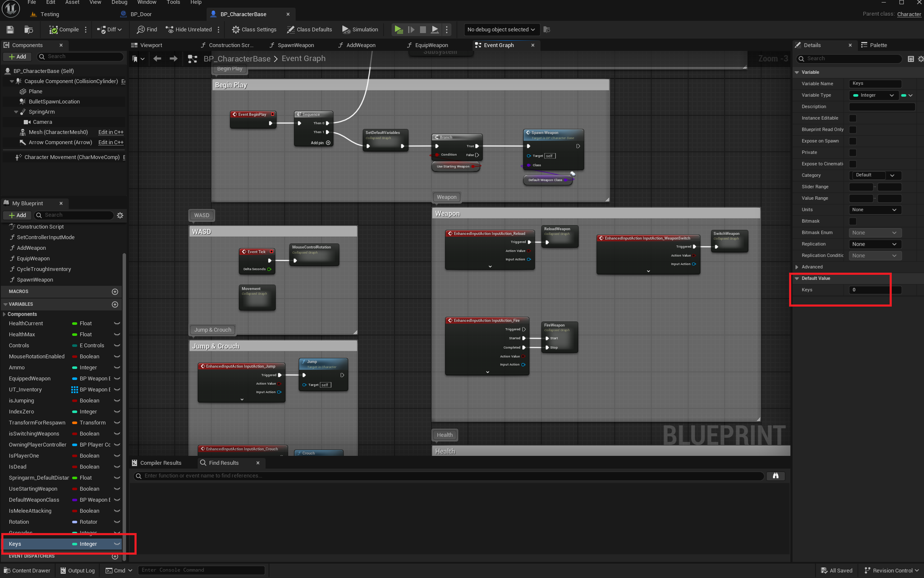This screenshot has height=578, width=924.
Task: Click the My Blueprint settings gear
Action: click(120, 215)
